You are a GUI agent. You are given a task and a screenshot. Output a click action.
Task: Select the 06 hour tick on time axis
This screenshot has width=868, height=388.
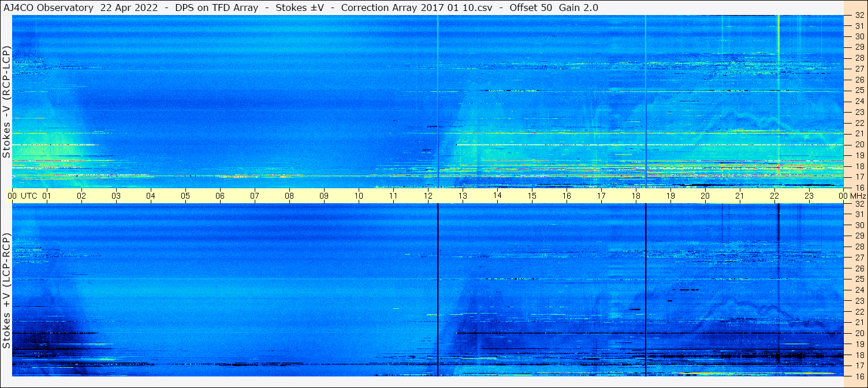(220, 196)
